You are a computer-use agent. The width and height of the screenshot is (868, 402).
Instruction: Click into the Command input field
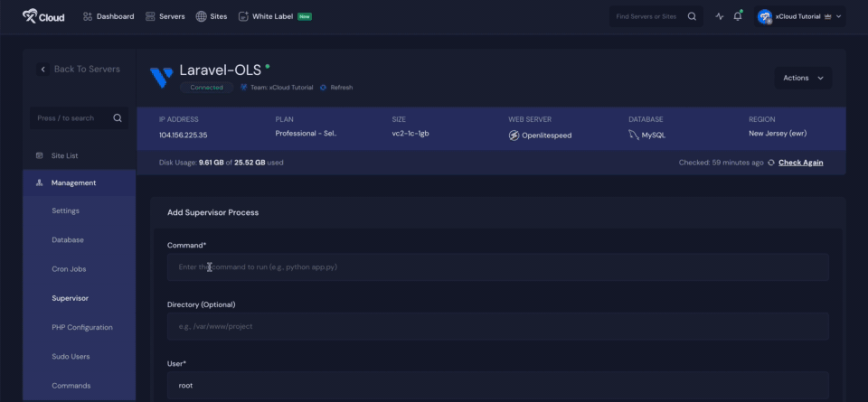pos(497,267)
